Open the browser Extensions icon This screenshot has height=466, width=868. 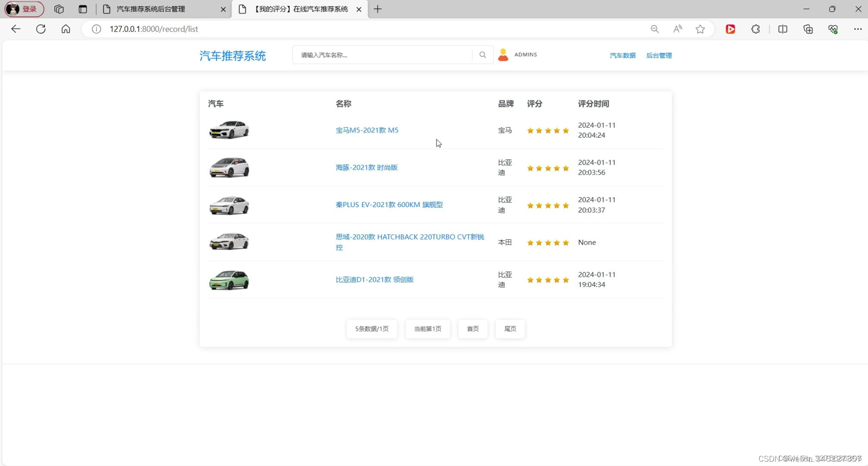coord(755,29)
